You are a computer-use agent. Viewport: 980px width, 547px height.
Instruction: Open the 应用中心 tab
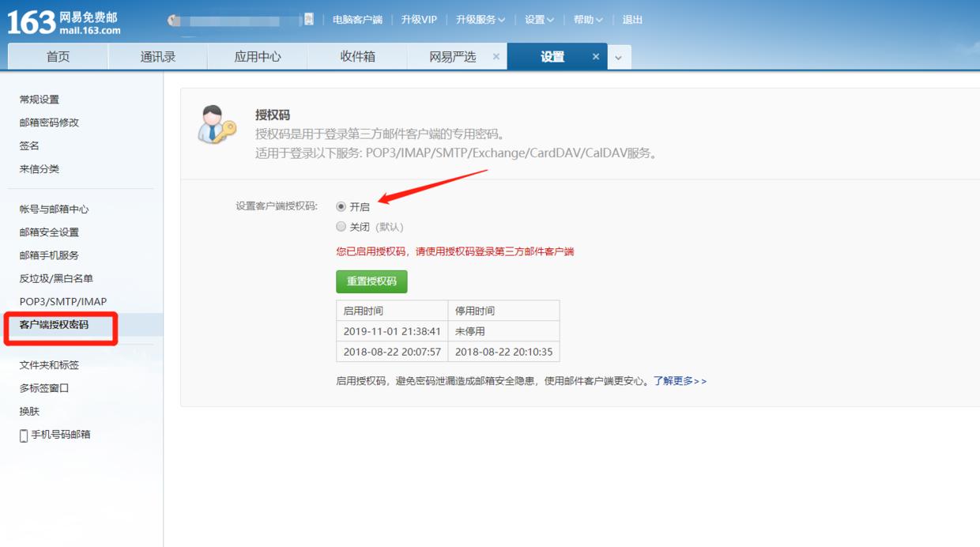pos(258,56)
